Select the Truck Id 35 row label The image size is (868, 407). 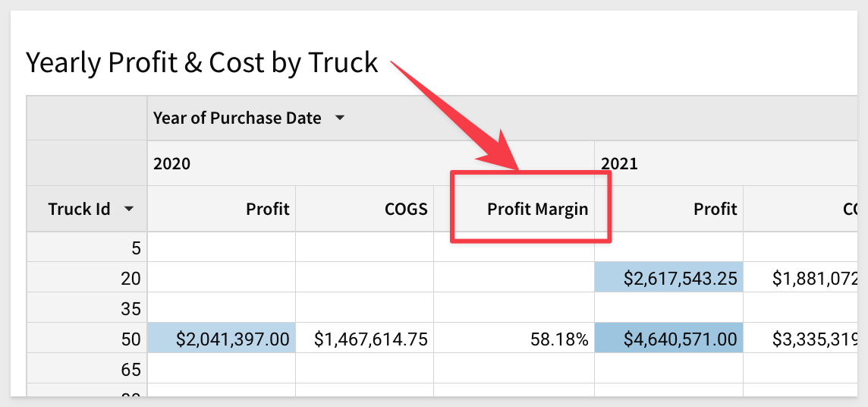tap(131, 309)
